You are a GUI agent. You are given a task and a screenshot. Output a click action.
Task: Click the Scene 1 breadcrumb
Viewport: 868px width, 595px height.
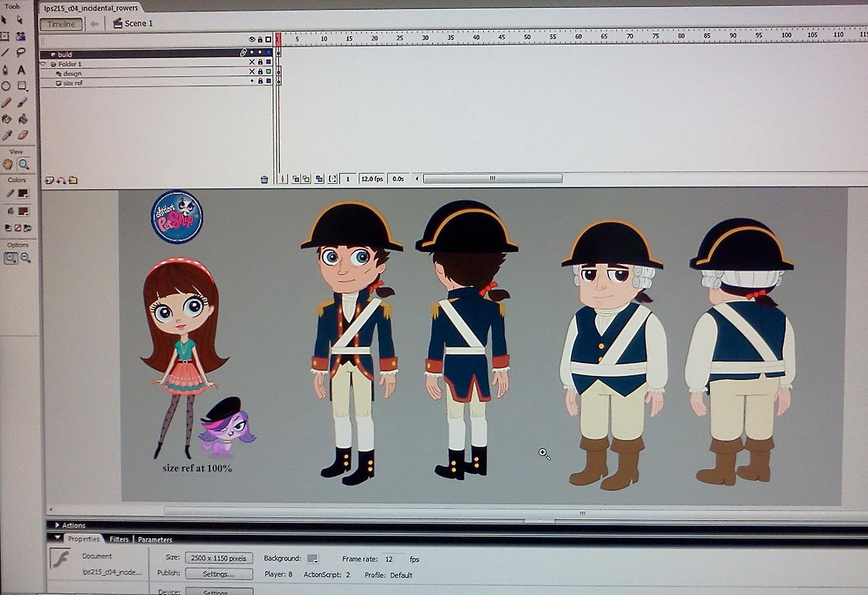(x=133, y=23)
